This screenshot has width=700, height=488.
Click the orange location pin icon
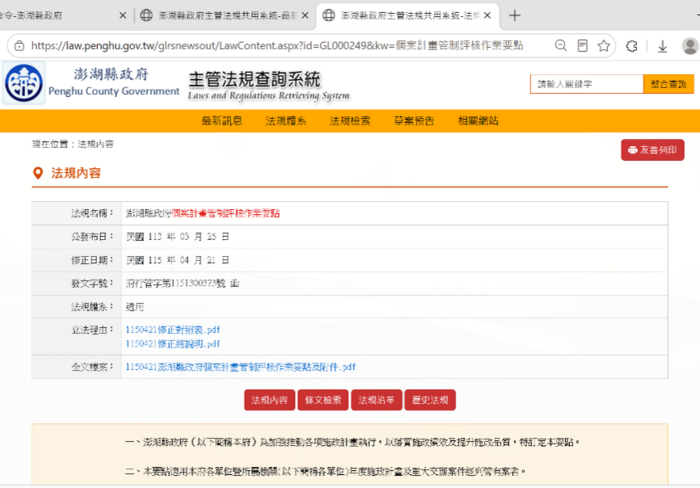pos(38,173)
